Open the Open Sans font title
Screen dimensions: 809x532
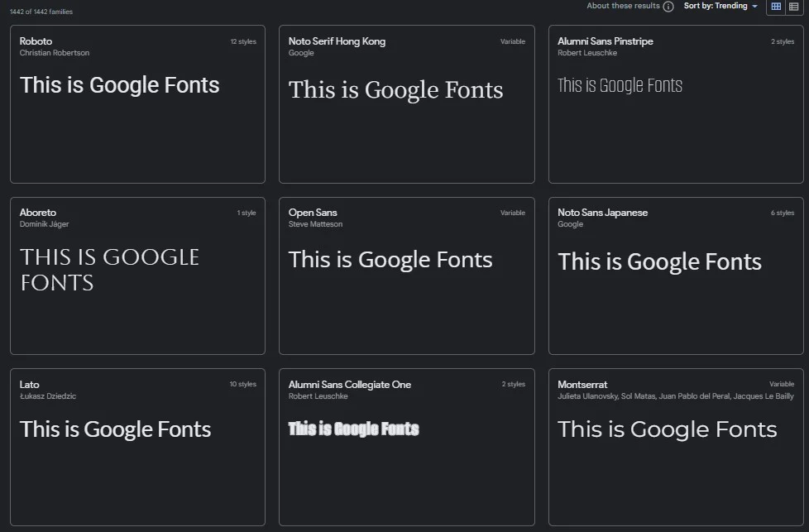[x=313, y=213]
